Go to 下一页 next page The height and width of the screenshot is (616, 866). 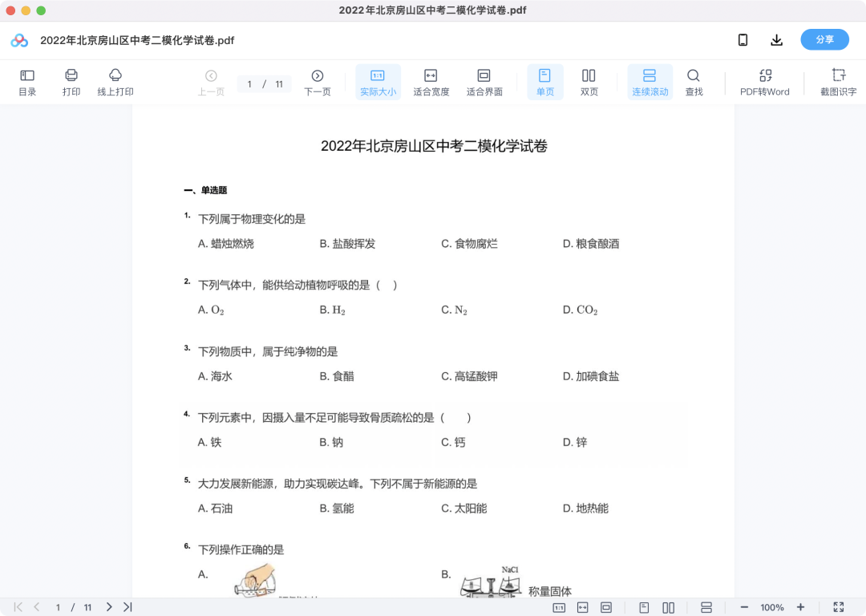[318, 82]
